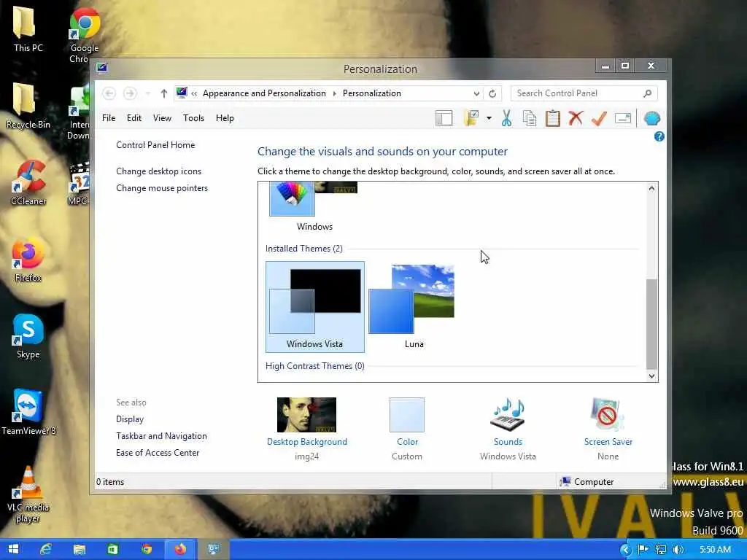Click the orange checkmark Properties icon
The width and height of the screenshot is (747, 560).
point(599,118)
